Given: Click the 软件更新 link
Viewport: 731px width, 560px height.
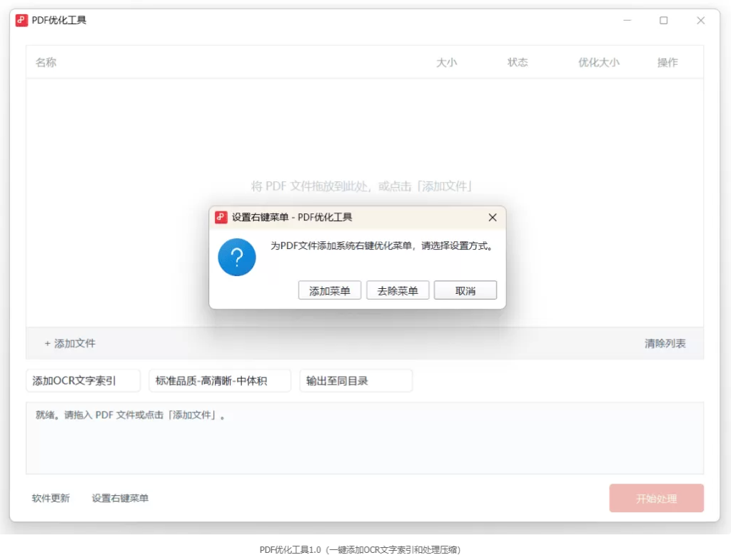Looking at the screenshot, I should 51,498.
